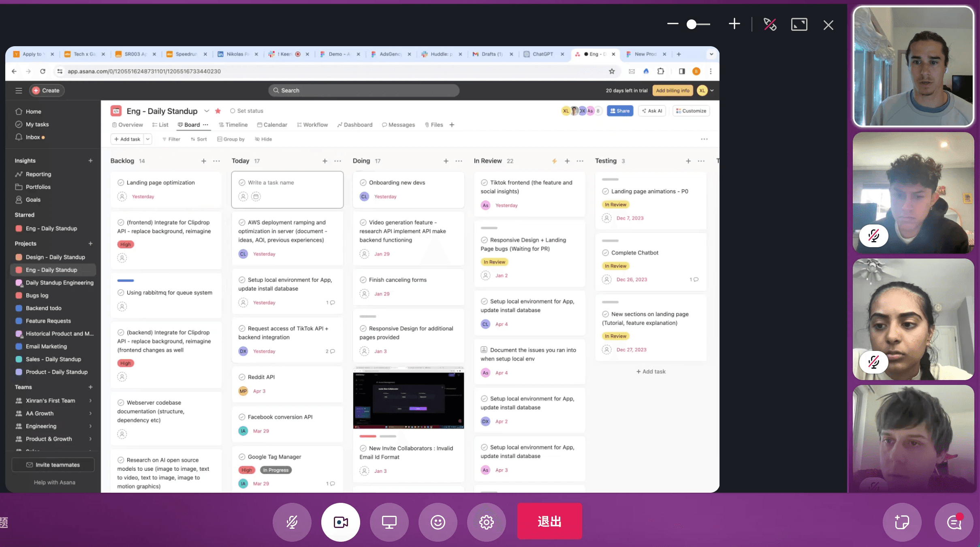Open the emoji reactions button
Screen dimensions: 980x547
(438, 522)
